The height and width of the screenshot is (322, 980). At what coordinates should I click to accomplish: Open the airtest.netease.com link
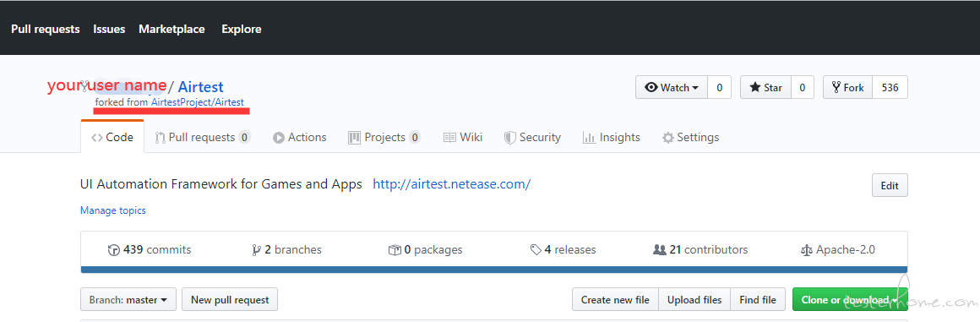point(452,184)
